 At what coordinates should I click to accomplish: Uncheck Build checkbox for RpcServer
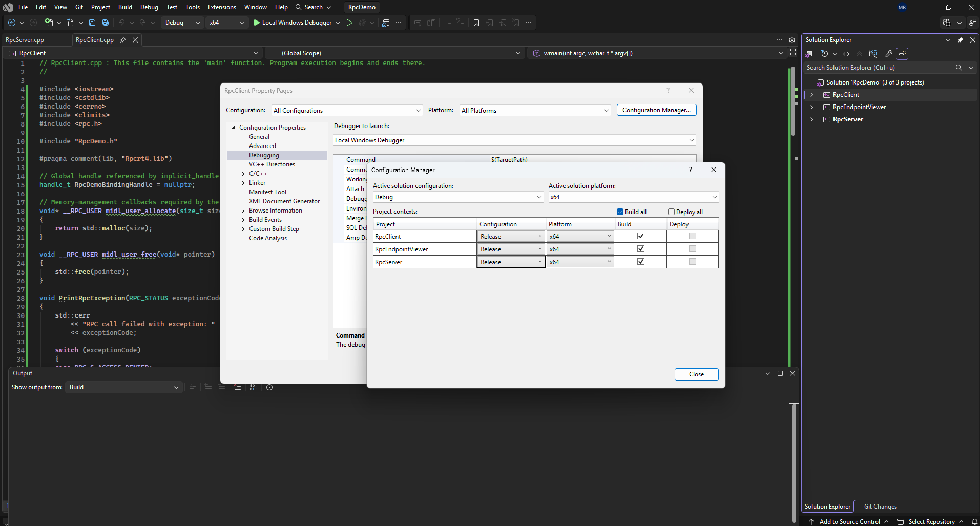(641, 262)
